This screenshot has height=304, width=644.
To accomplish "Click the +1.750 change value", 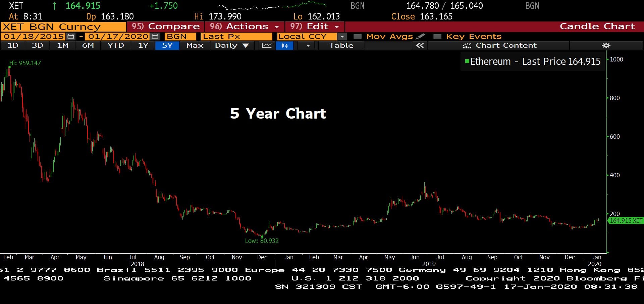I will [164, 6].
